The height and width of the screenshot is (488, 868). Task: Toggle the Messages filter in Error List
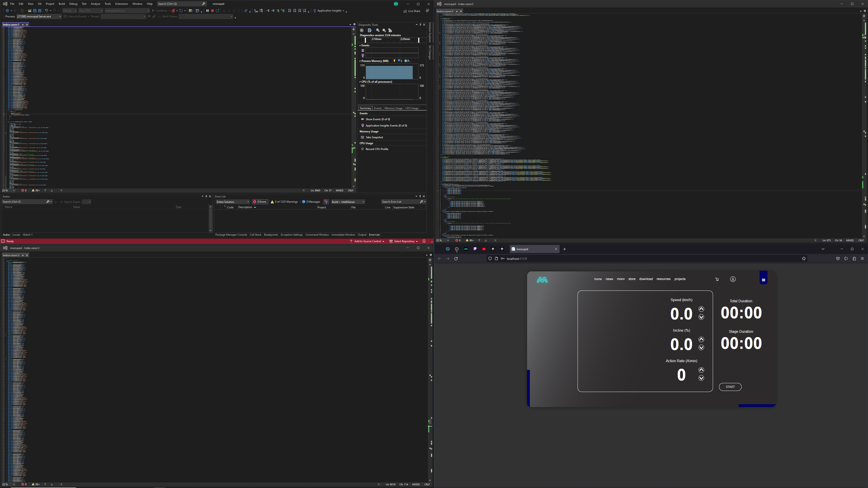coord(311,202)
